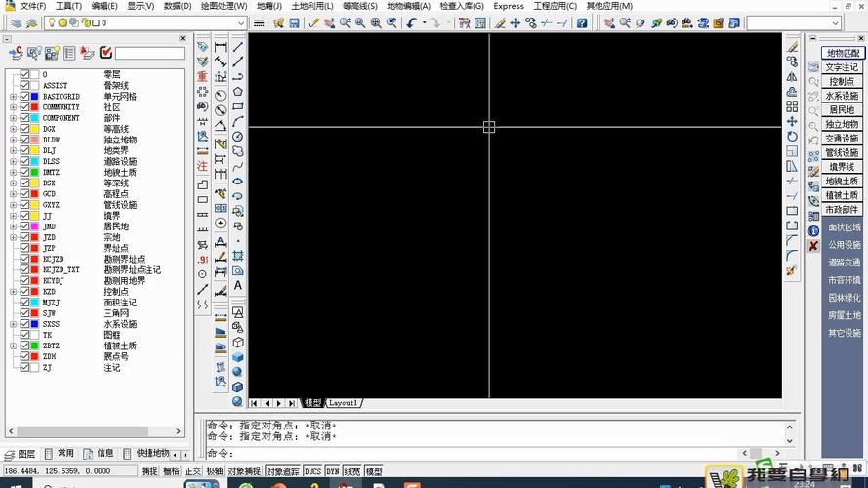Click the Linear Dimension tool icon

click(221, 47)
